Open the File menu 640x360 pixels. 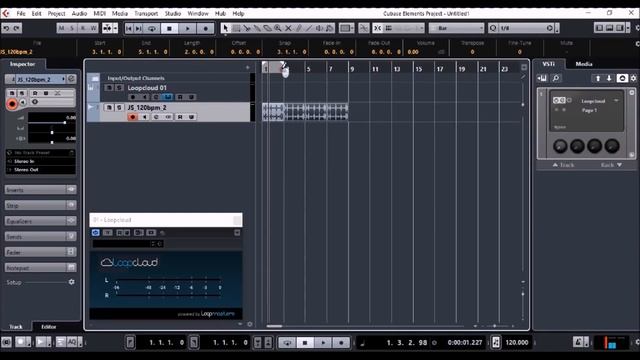pyautogui.click(x=21, y=13)
